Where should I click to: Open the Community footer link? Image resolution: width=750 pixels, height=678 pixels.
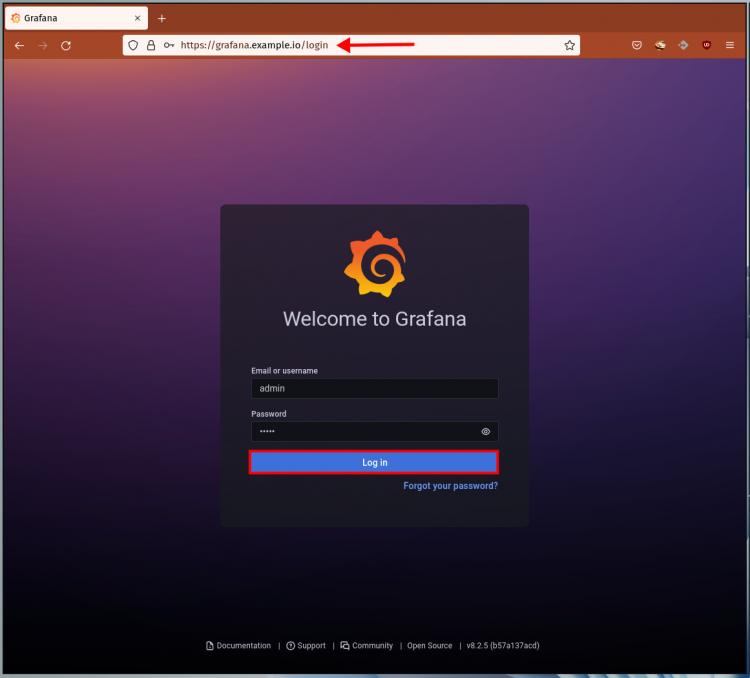click(367, 645)
